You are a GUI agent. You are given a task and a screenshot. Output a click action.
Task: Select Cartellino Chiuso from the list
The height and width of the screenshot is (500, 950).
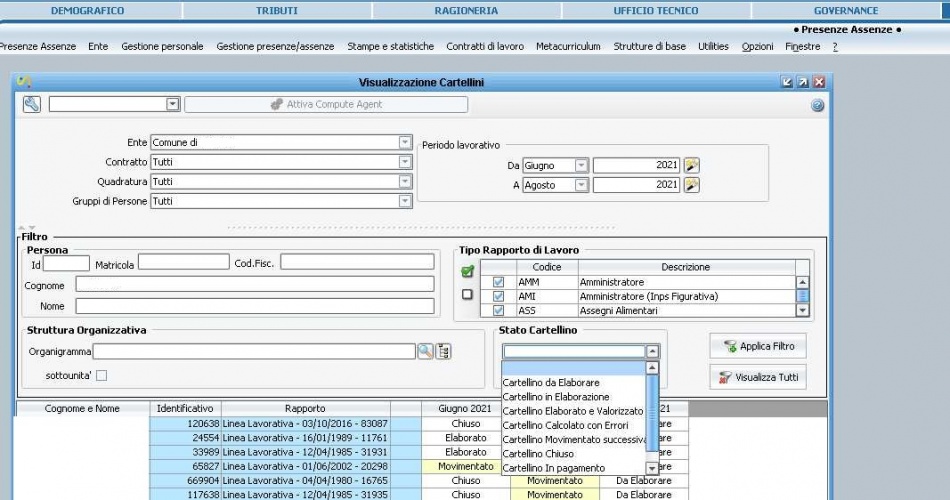point(537,454)
